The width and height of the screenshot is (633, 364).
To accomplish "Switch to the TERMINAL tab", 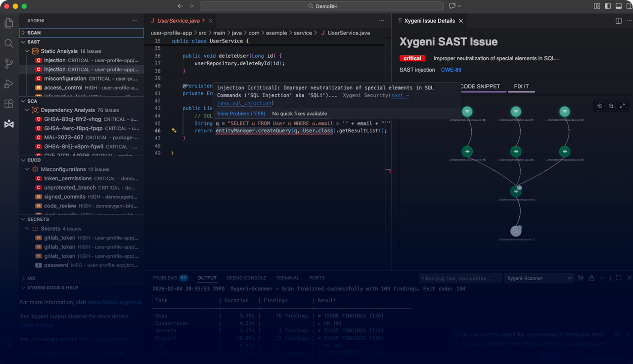I will point(287,278).
